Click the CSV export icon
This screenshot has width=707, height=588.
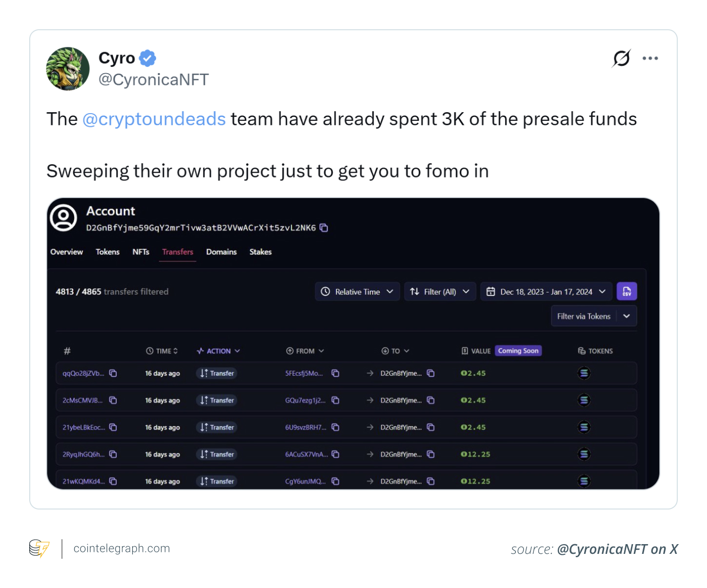(627, 291)
